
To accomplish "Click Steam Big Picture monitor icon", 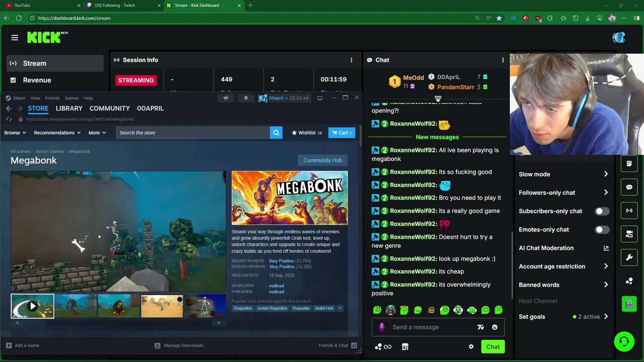I will click(319, 98).
